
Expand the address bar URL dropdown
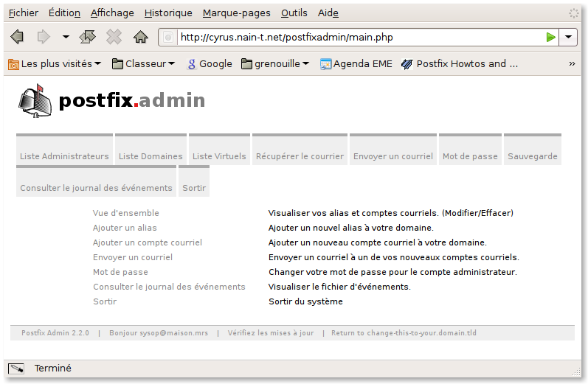569,37
